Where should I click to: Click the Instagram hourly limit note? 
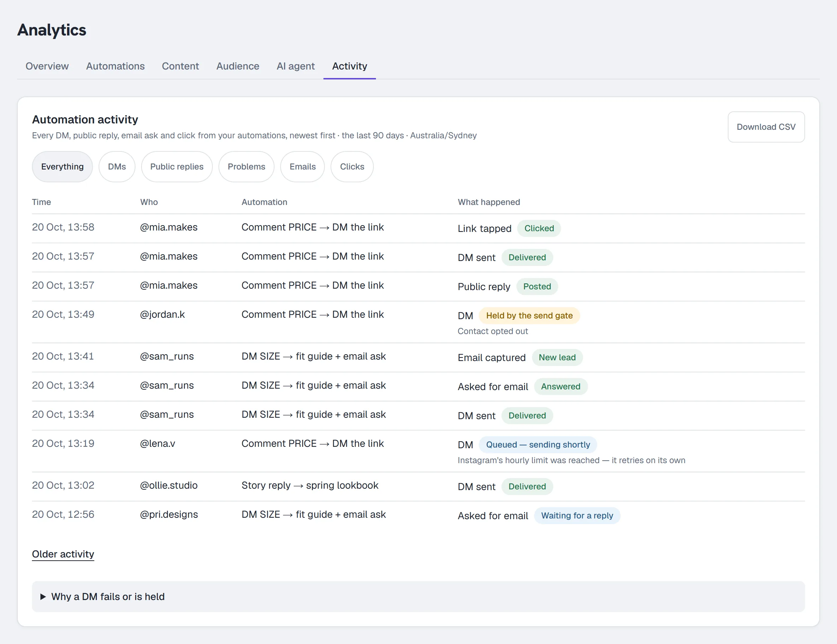(571, 461)
